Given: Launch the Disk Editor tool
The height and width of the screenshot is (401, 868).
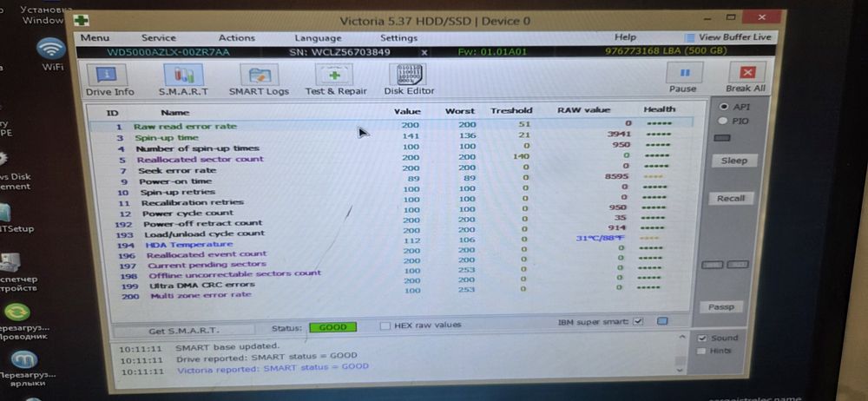Looking at the screenshot, I should click(x=409, y=81).
